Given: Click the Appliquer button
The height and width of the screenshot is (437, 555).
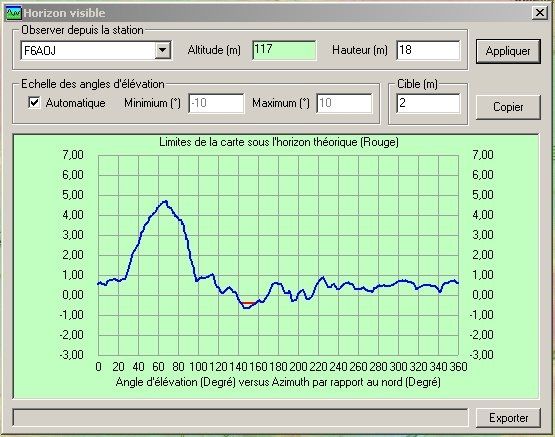Looking at the screenshot, I should (x=508, y=51).
